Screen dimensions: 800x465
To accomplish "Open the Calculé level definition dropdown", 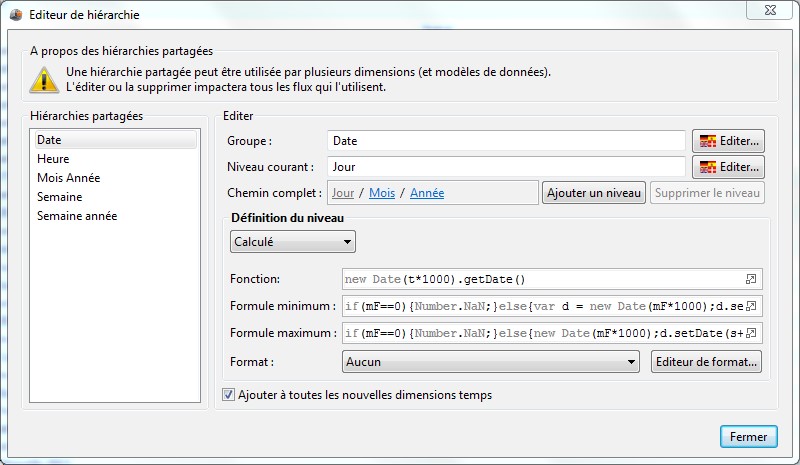I will click(292, 241).
